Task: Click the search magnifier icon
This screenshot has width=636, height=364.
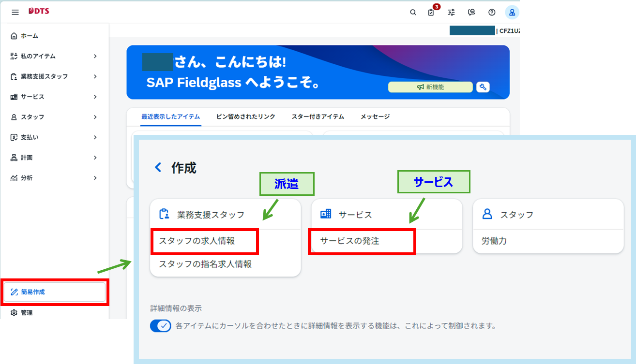Action: point(413,13)
